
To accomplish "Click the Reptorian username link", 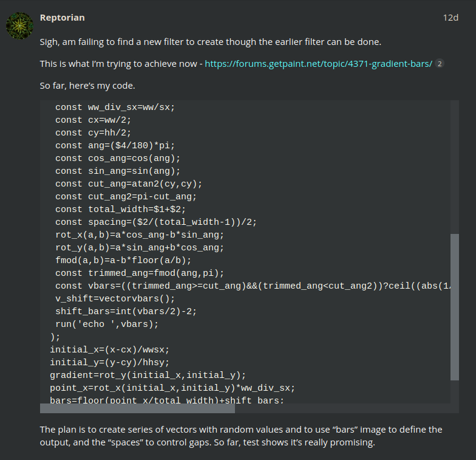I will [62, 18].
